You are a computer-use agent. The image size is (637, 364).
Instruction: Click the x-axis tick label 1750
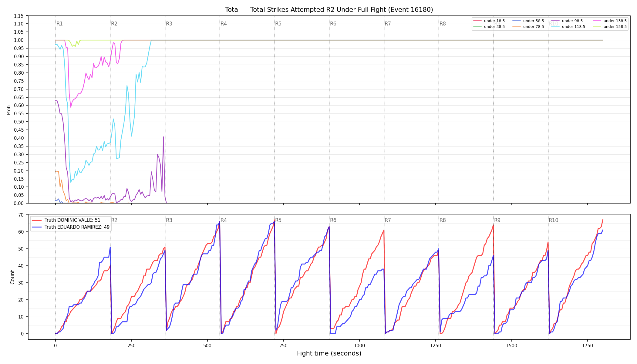coord(588,345)
